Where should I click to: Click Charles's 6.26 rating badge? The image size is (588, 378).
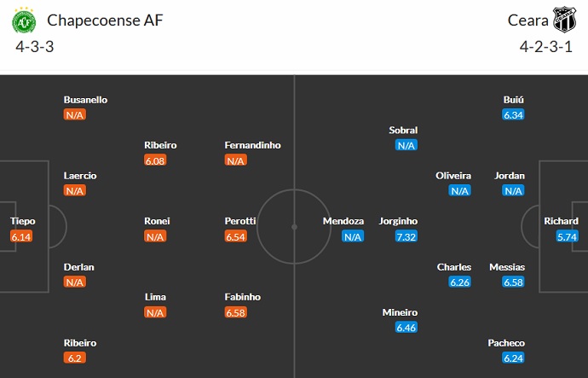click(x=460, y=282)
